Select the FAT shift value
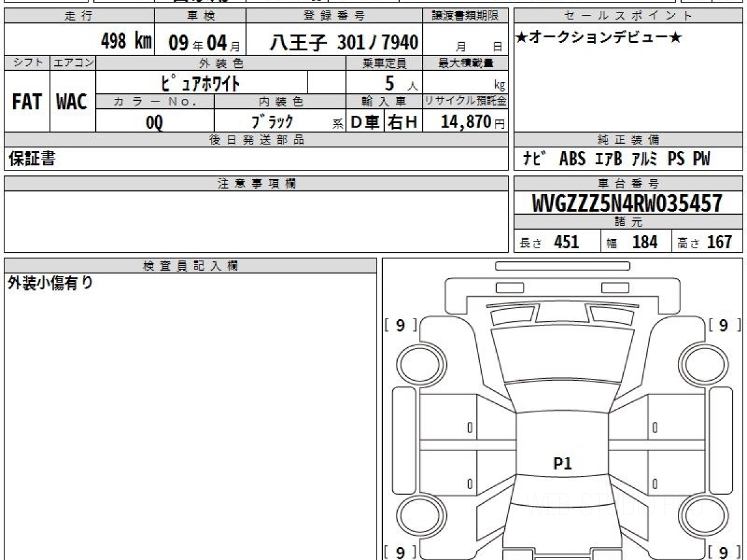Screen dimensions: 747x560 click(x=27, y=102)
